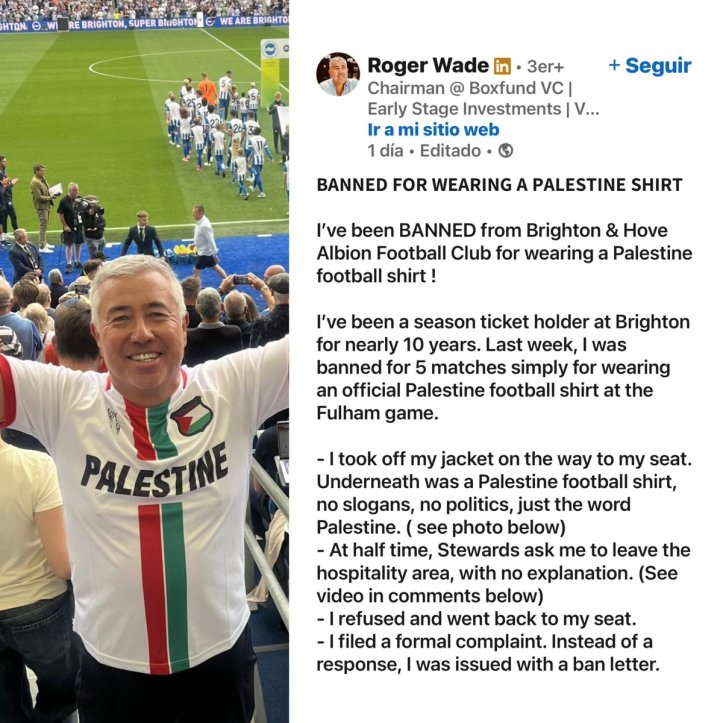Follow Roger Wade with Seguir button

(650, 65)
